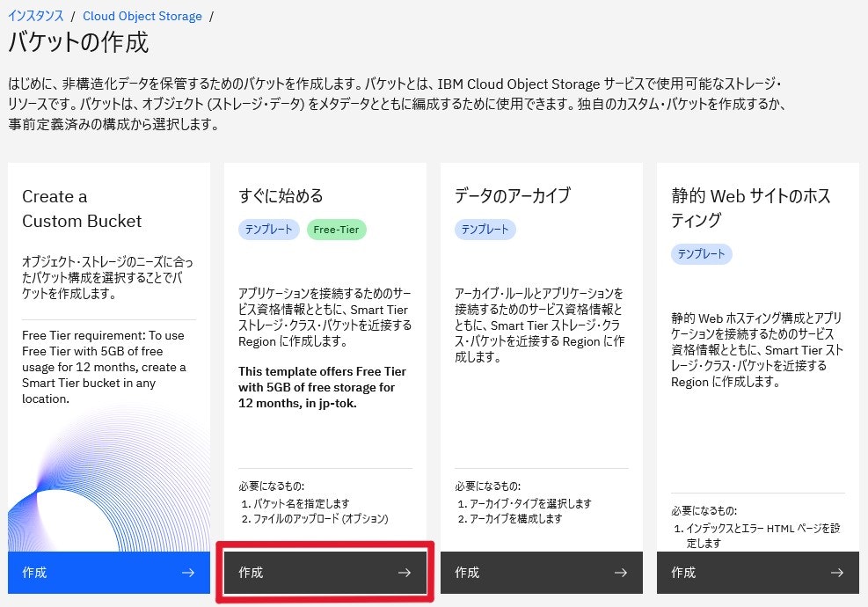This screenshot has width=868, height=607.
Task: Click description starting 静的 Web ホスティング構成
Action: pos(757,349)
